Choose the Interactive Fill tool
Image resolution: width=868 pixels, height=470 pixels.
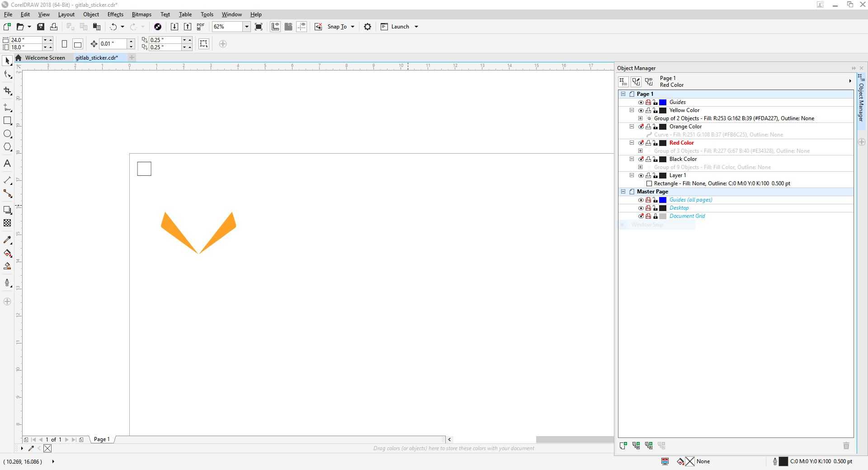click(7, 253)
